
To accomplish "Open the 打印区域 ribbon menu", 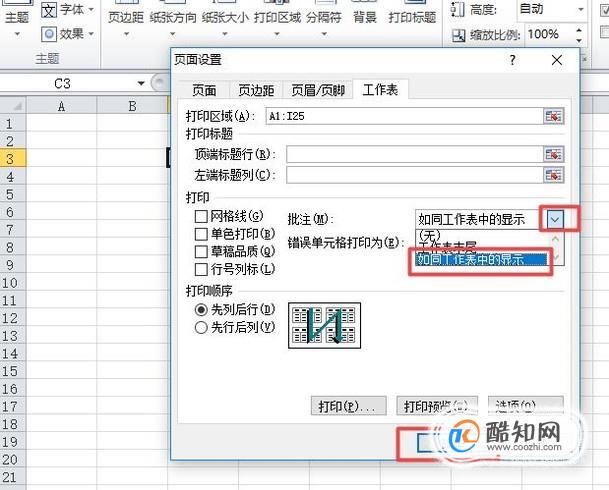I will [x=277, y=19].
